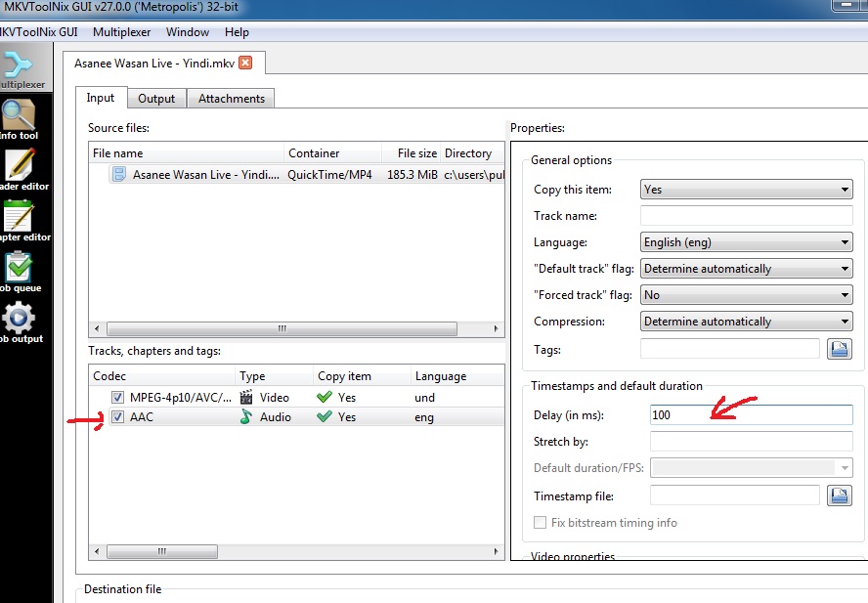Image resolution: width=868 pixels, height=603 pixels.
Task: Click the Track name input field
Action: pyautogui.click(x=746, y=215)
